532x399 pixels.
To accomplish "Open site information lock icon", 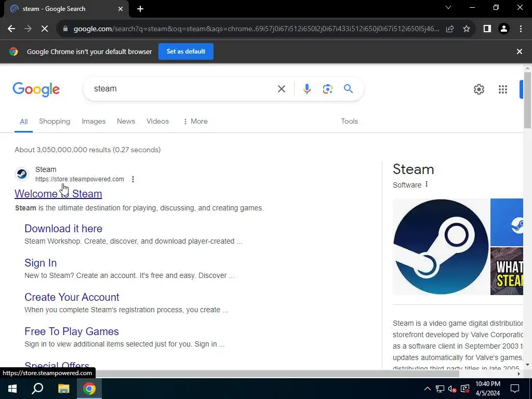I will pos(65,29).
